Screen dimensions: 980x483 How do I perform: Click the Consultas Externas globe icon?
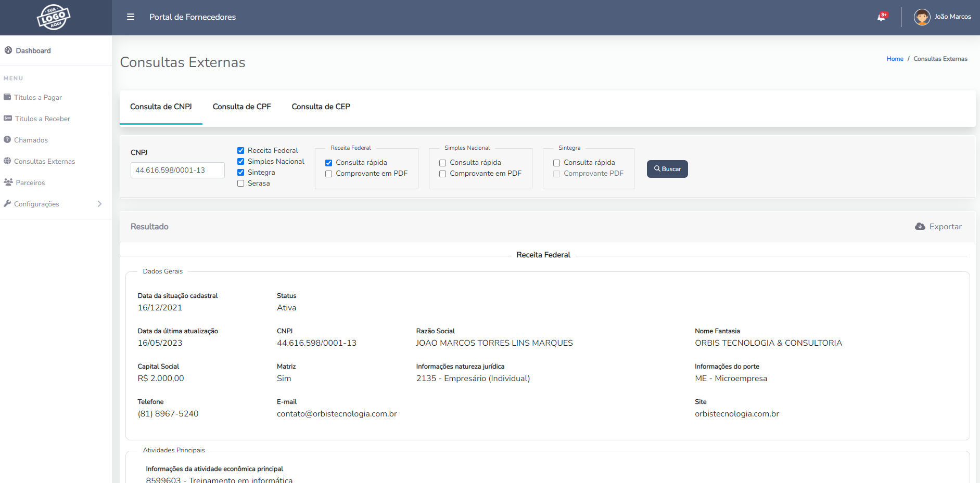[7, 161]
